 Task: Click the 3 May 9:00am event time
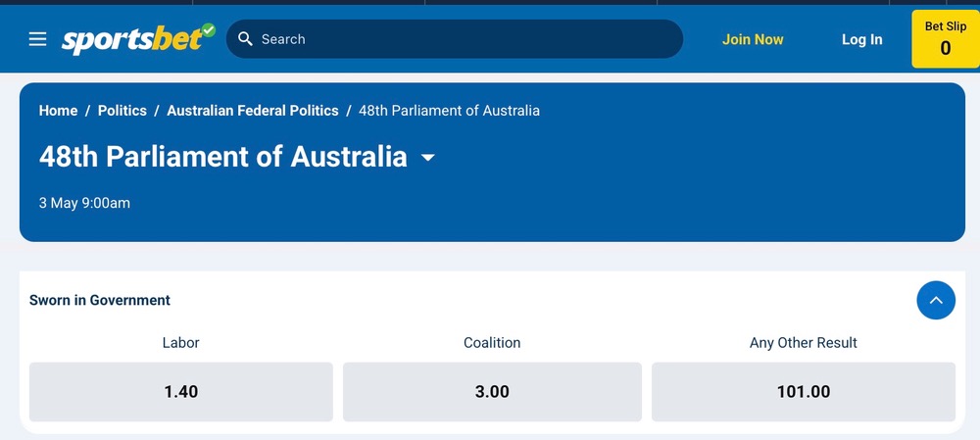point(84,203)
